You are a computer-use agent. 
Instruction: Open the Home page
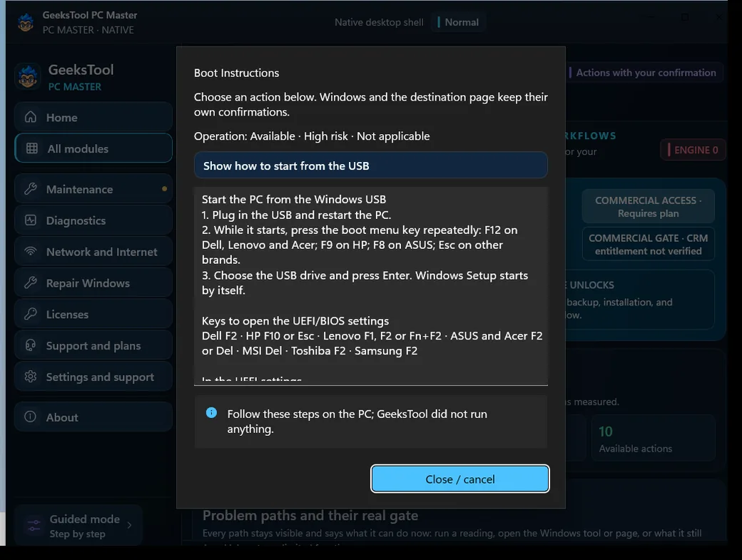[x=93, y=117]
